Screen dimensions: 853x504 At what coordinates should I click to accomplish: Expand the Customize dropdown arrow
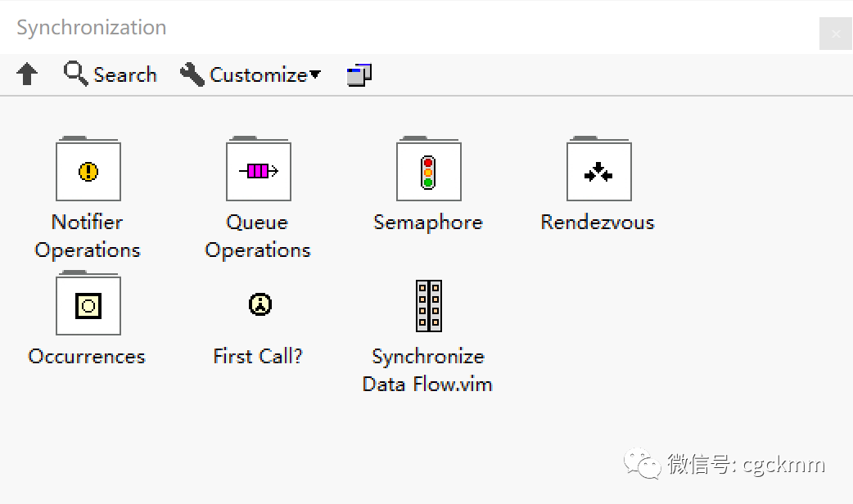(315, 75)
